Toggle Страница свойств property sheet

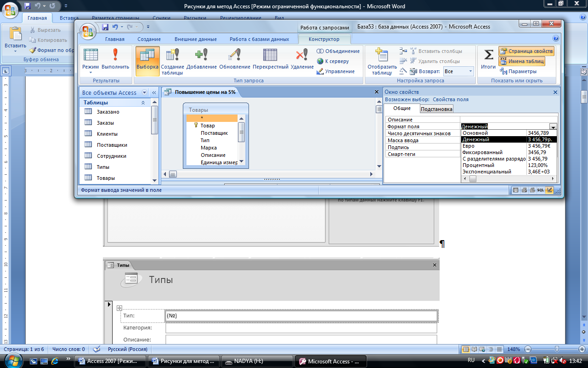[526, 51]
